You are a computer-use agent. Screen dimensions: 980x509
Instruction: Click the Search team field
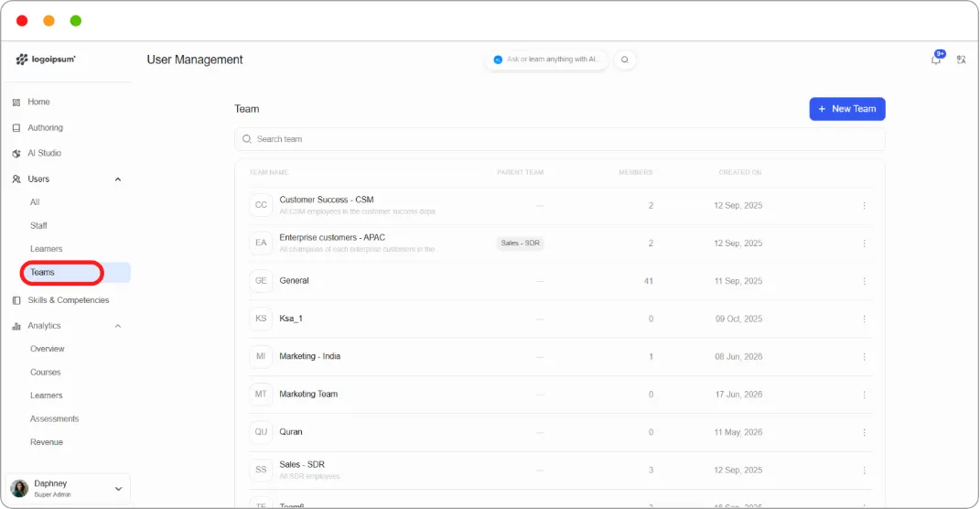559,139
